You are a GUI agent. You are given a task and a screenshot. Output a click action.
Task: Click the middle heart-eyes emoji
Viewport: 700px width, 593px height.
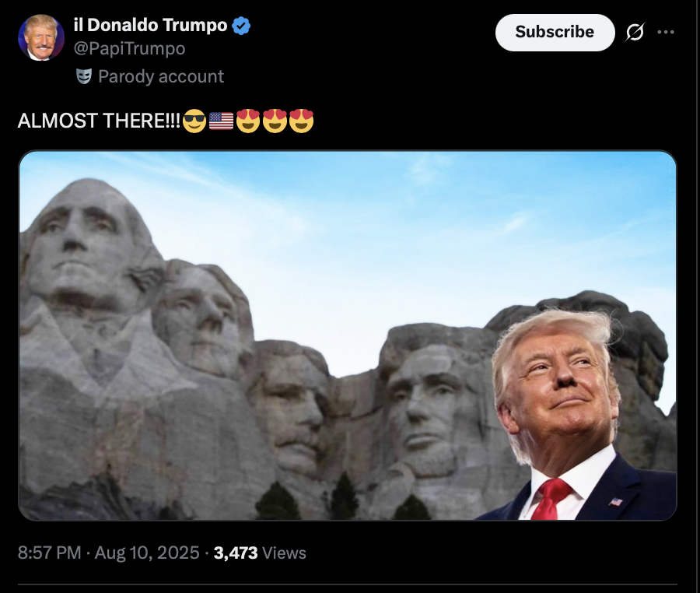275,121
